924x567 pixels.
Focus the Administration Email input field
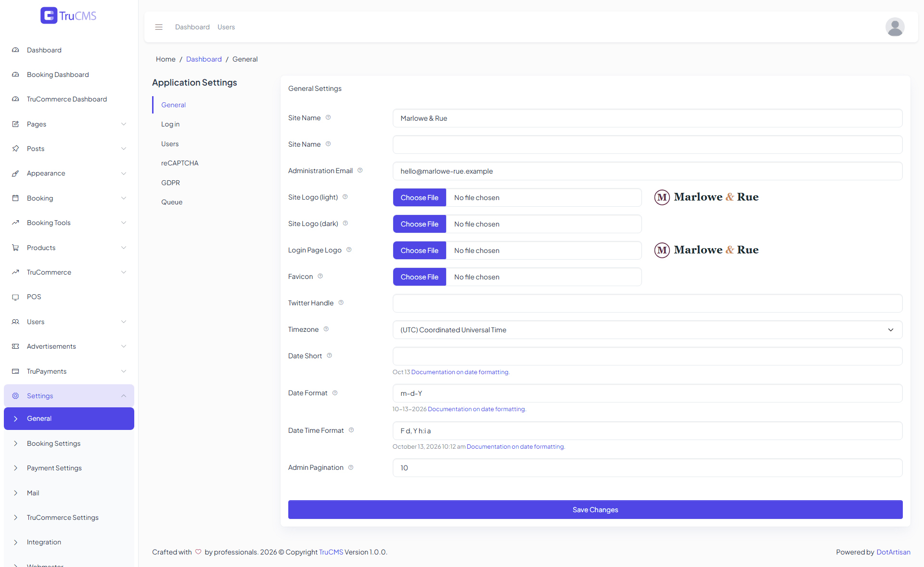[647, 171]
